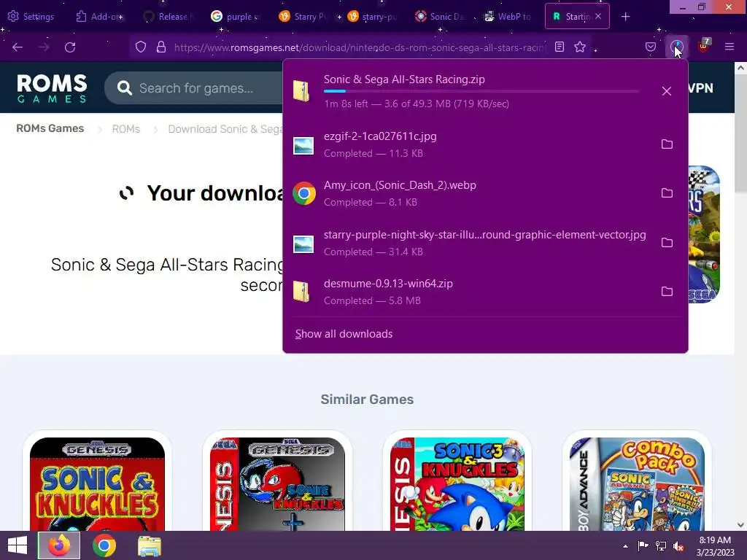The width and height of the screenshot is (747, 560).
Task: Open the Sonic & Knuckles Genesis game thumbnail
Action: coord(97,484)
